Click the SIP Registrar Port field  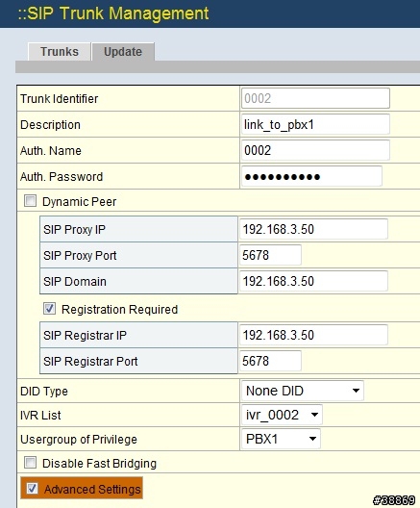point(270,361)
